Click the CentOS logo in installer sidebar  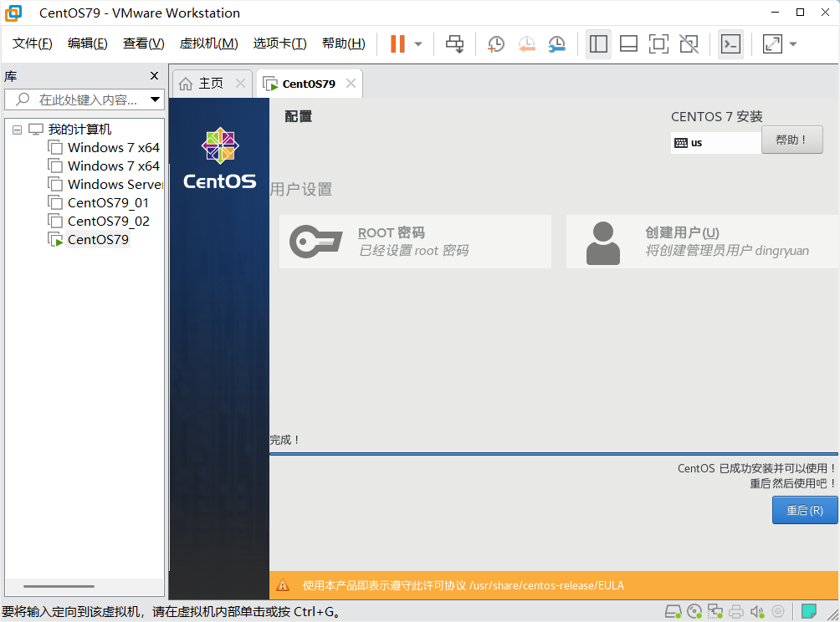[x=220, y=159]
